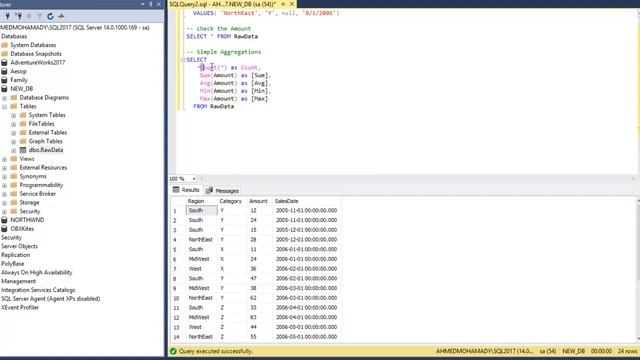
Task: Click the System Databases folder icon
Action: click(x=4, y=45)
